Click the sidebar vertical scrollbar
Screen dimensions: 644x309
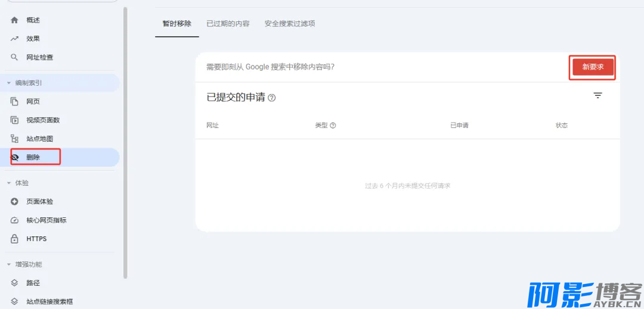click(x=125, y=143)
